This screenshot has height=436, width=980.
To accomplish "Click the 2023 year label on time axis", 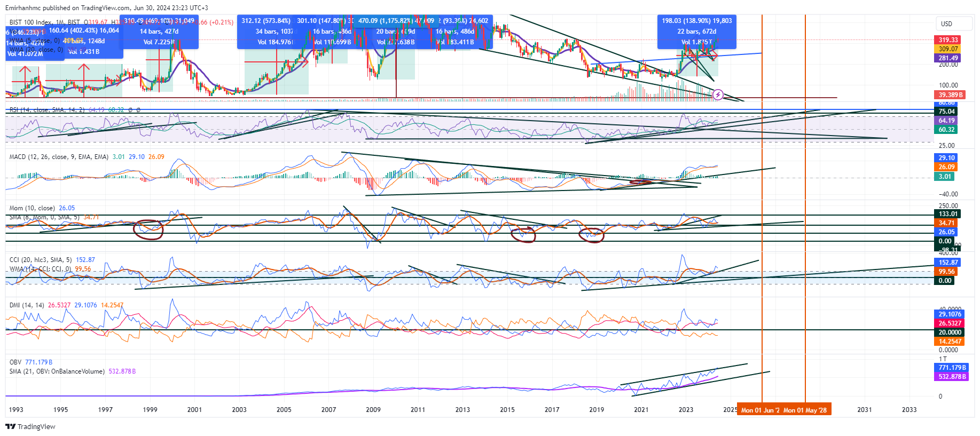I will pos(686,410).
